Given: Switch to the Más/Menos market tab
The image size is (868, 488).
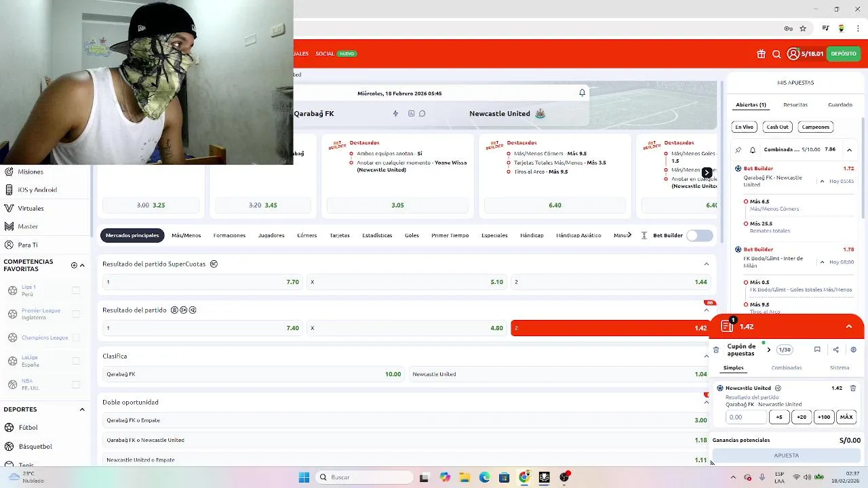Looking at the screenshot, I should tap(186, 235).
